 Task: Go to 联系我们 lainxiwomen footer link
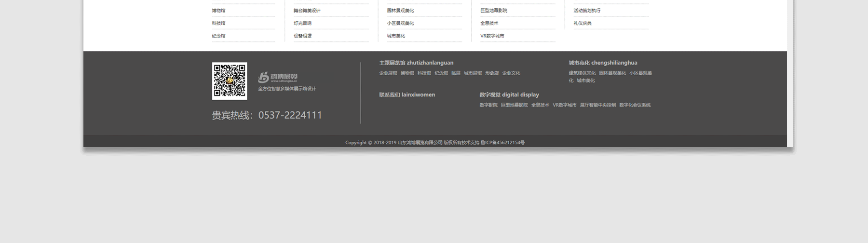[x=407, y=95]
